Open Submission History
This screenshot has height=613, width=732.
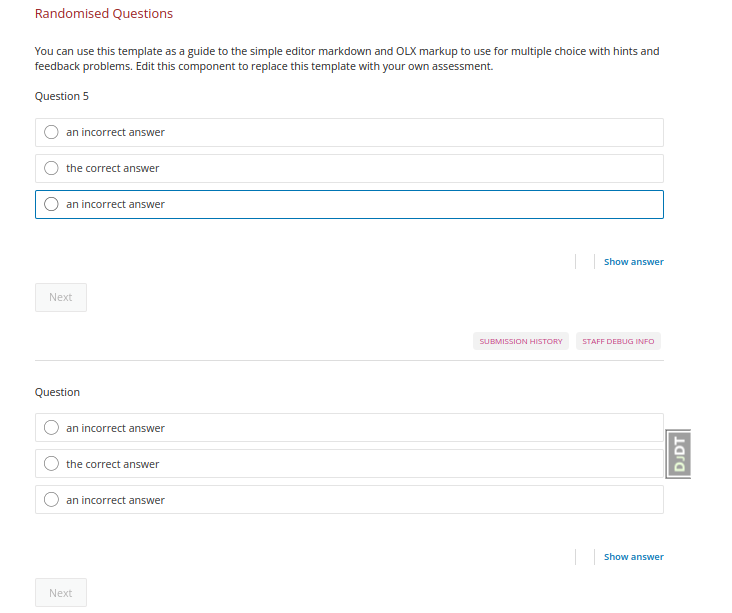tap(521, 341)
